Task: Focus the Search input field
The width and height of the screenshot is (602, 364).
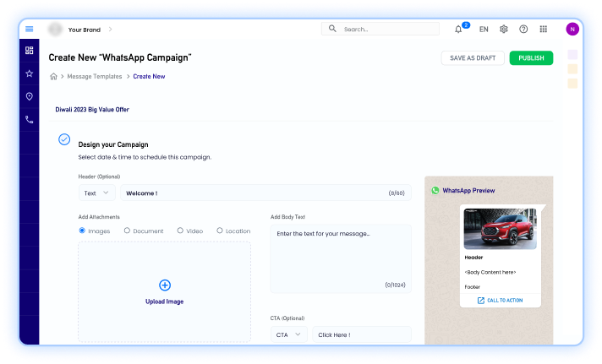Action: (x=380, y=29)
